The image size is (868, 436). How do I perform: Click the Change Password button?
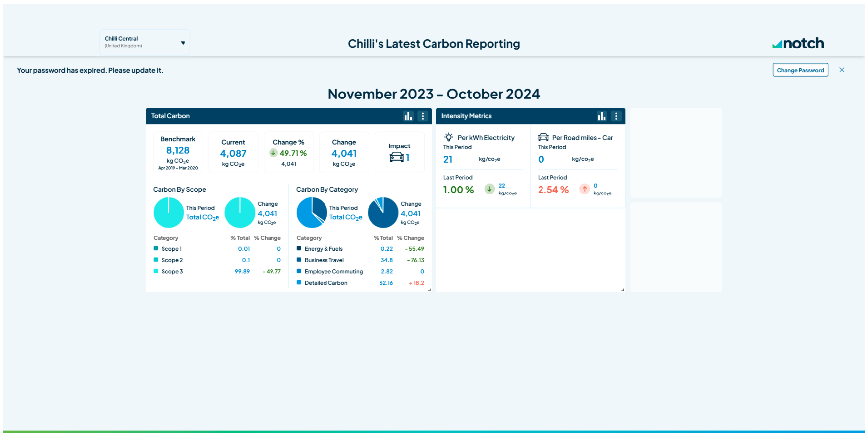[801, 70]
